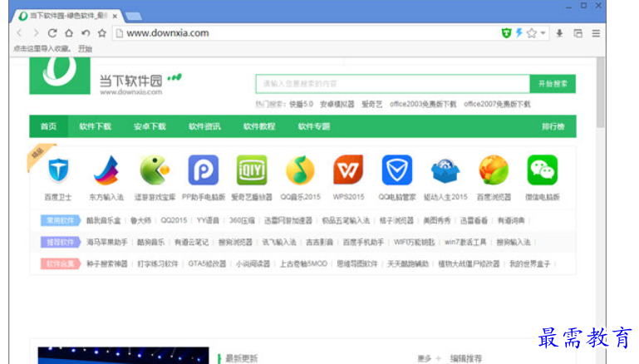639x364 pixels.
Task: Open the downloads arrow icon
Action: point(559,33)
